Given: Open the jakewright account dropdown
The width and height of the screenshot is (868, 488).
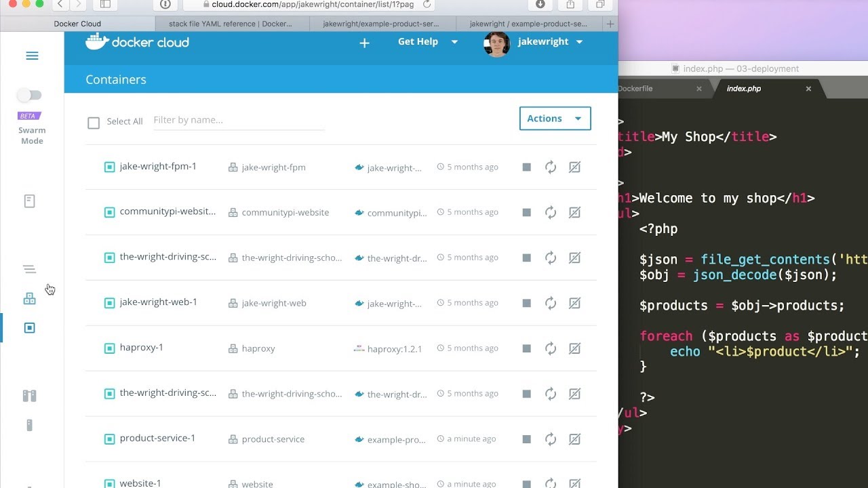Looking at the screenshot, I should [x=550, y=42].
